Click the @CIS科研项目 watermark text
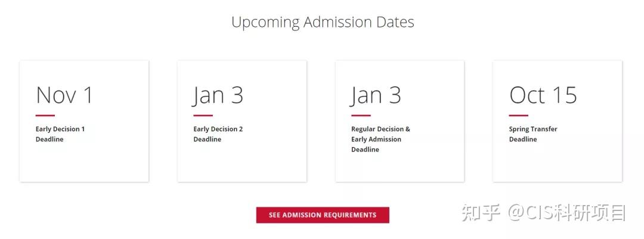The image size is (644, 239). pos(566,213)
